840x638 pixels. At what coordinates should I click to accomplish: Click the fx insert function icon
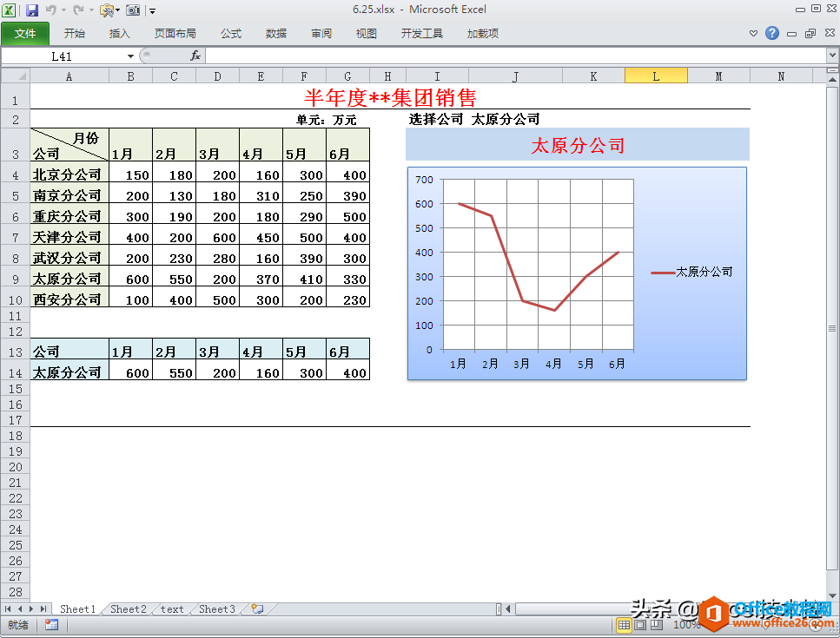195,56
